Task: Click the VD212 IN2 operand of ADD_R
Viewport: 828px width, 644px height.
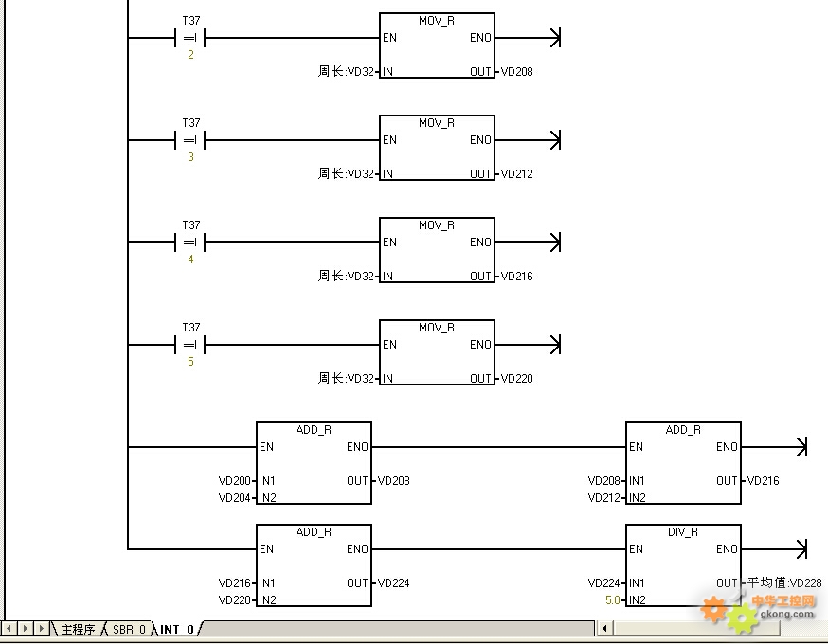Action: (x=604, y=498)
